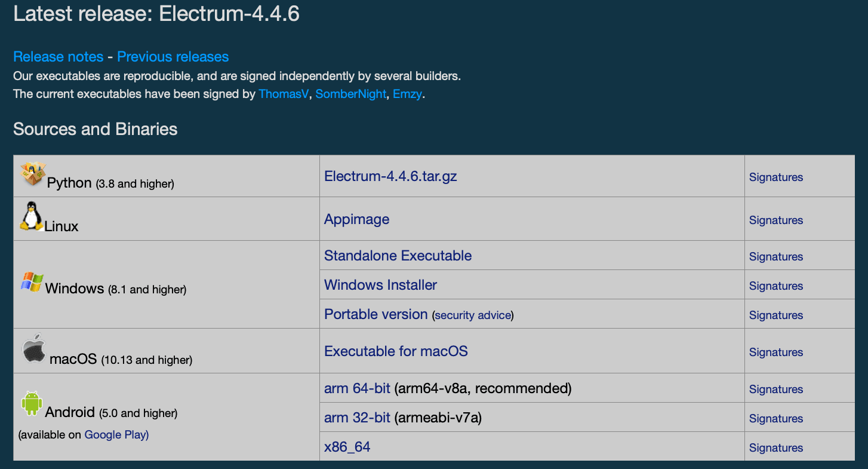The height and width of the screenshot is (469, 868).
Task: Click the macOS Apple logo icon
Action: [x=34, y=348]
